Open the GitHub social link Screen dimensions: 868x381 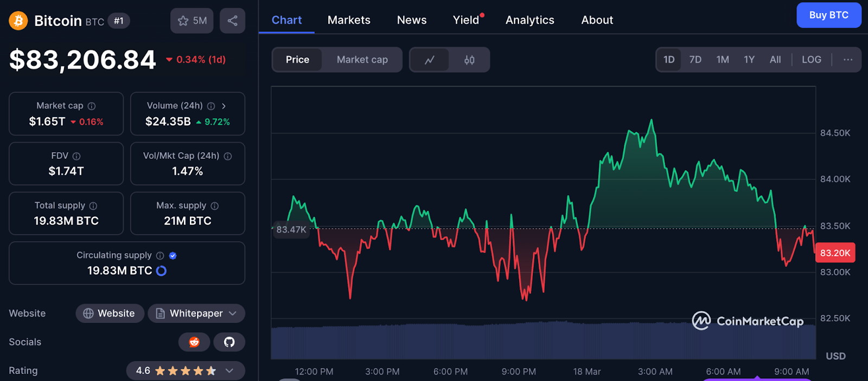[229, 342]
